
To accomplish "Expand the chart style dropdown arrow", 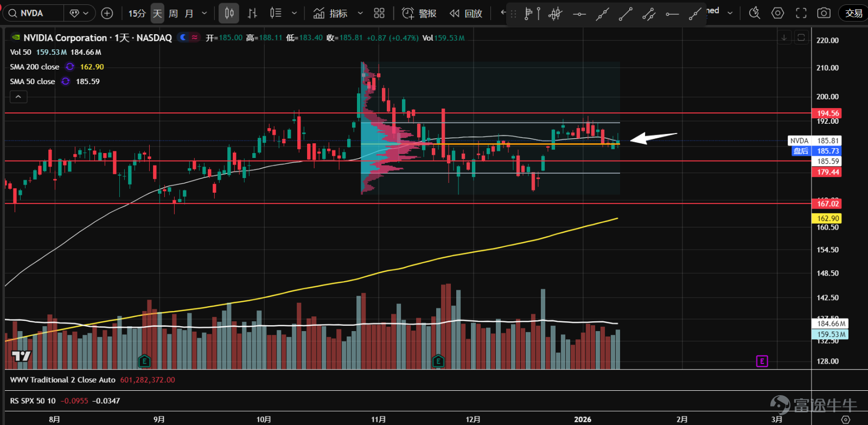I will [x=294, y=13].
